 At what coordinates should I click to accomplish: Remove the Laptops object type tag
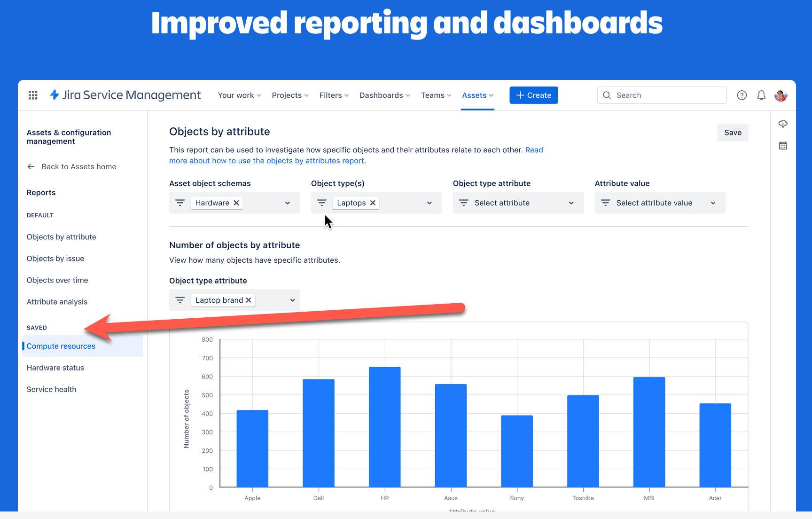(373, 203)
